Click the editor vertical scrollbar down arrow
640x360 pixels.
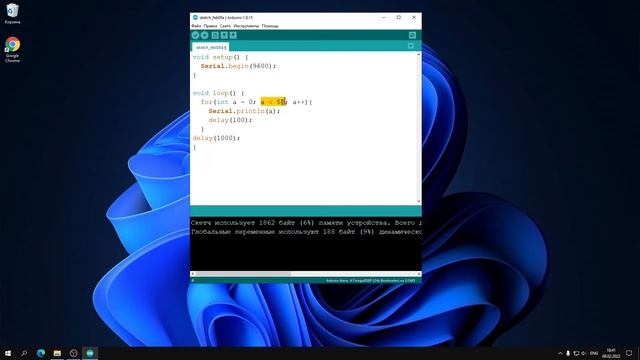tap(419, 202)
